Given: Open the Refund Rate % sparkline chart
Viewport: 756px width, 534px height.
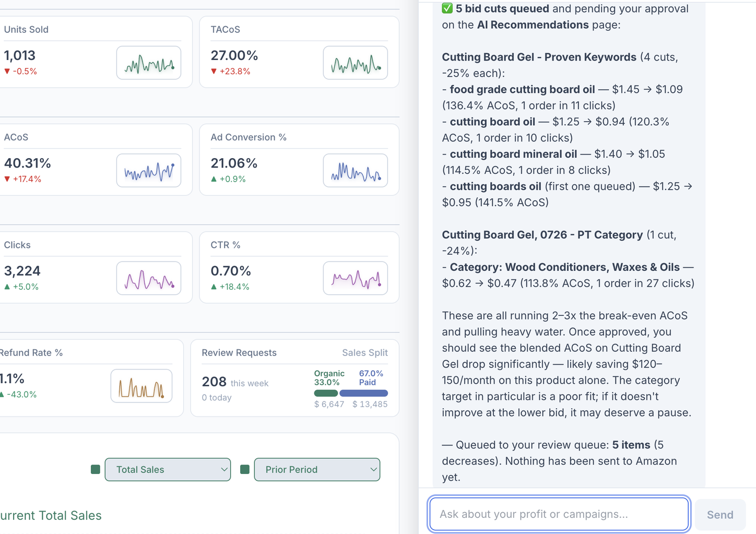Looking at the screenshot, I should point(141,386).
